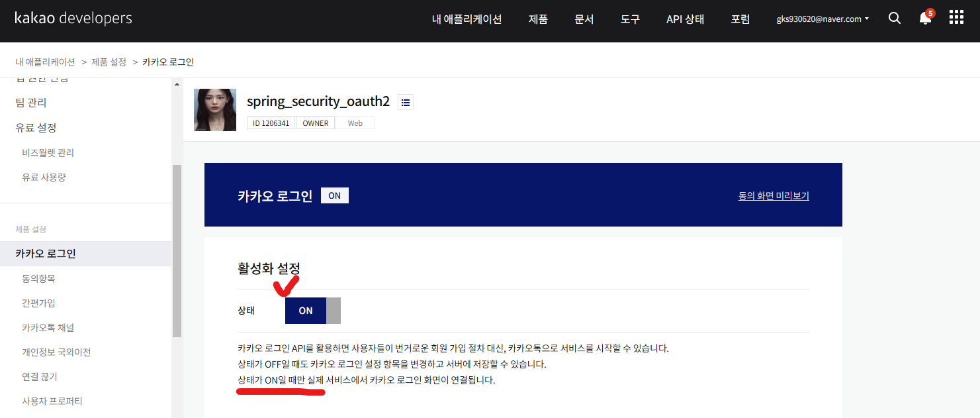980x418 pixels.
Task: Click the sidebar scrollbar up arrow
Action: pyautogui.click(x=177, y=84)
